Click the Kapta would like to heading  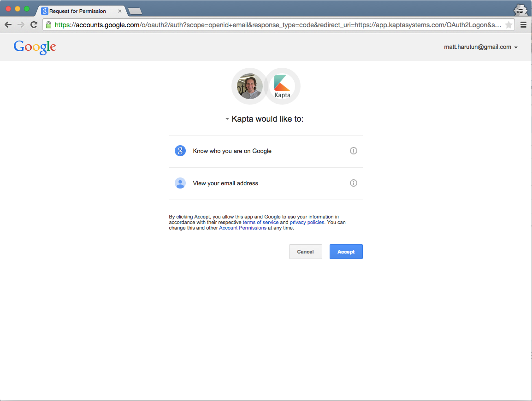tap(267, 119)
